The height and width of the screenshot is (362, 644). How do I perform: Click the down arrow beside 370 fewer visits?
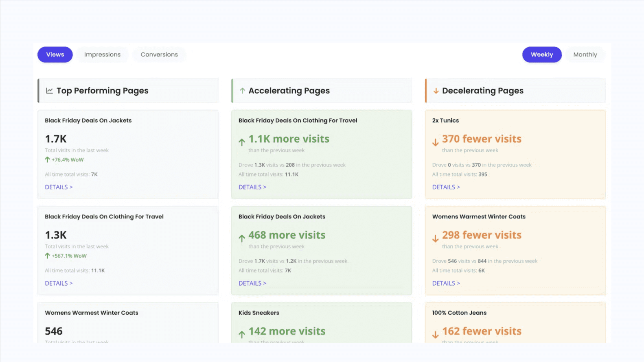(435, 142)
